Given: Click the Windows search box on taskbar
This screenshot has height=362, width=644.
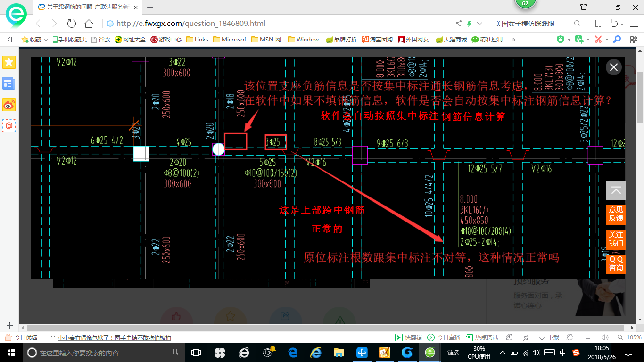Looking at the screenshot, I should coord(104,353).
